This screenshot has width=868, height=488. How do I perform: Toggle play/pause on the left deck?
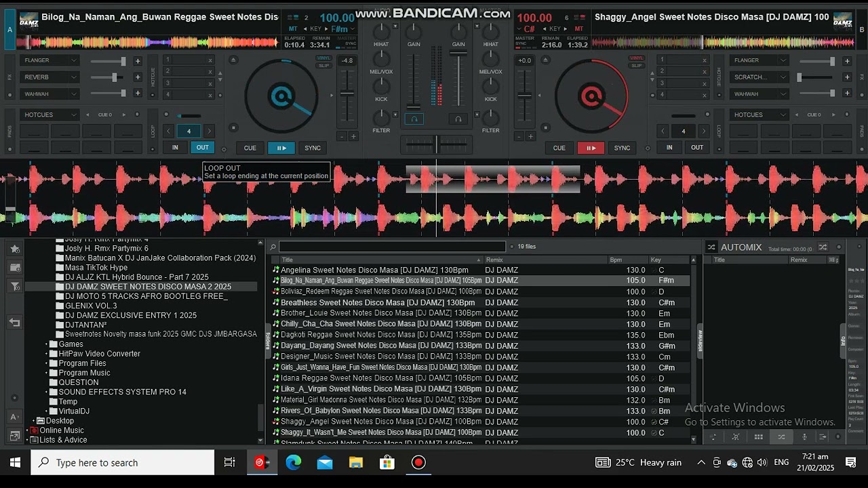[281, 148]
